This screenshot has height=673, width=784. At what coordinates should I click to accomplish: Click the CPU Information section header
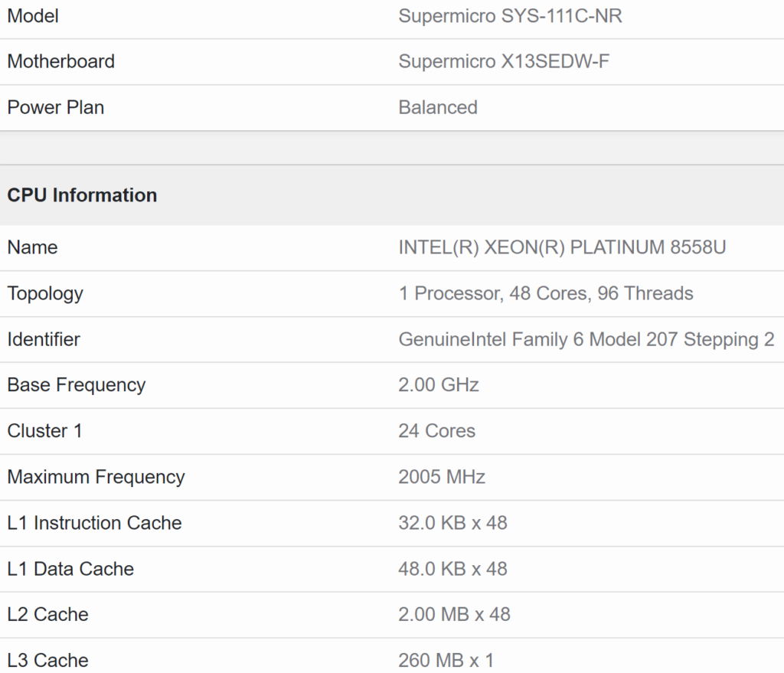tap(82, 195)
